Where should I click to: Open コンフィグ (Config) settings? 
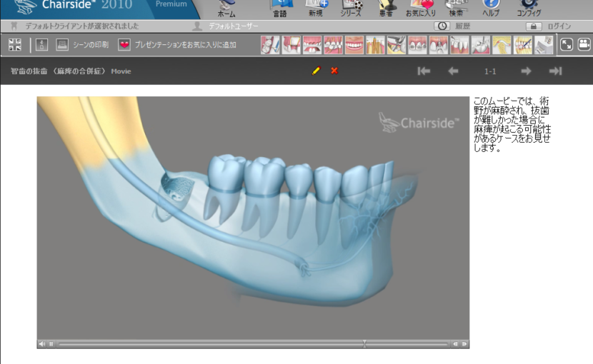pyautogui.click(x=529, y=9)
